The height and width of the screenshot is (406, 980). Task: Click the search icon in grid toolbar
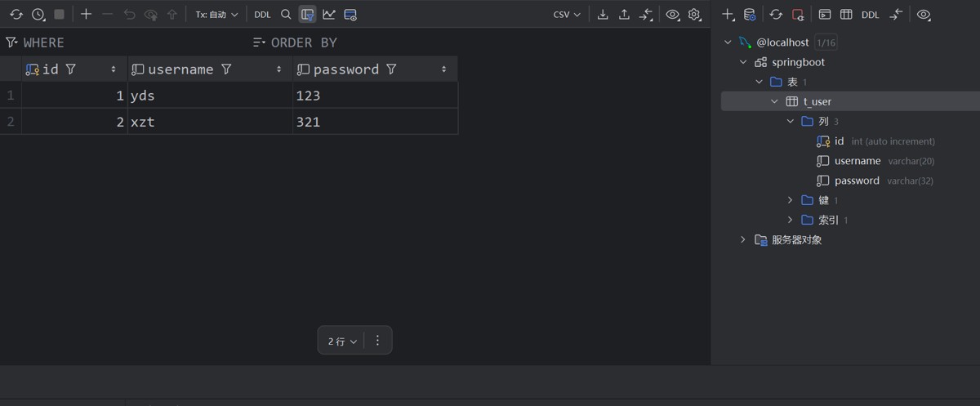286,15
